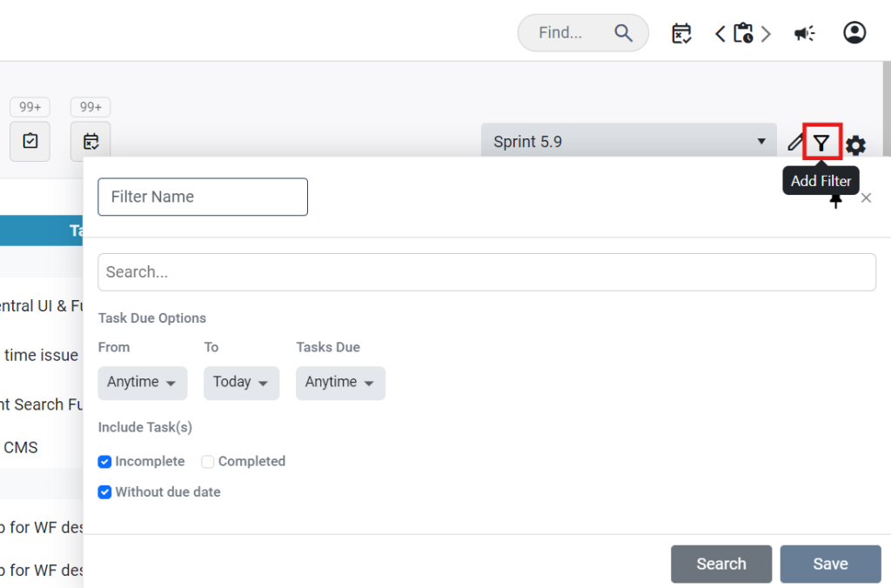
Task: Check the Completed checkbox
Action: [x=207, y=461]
